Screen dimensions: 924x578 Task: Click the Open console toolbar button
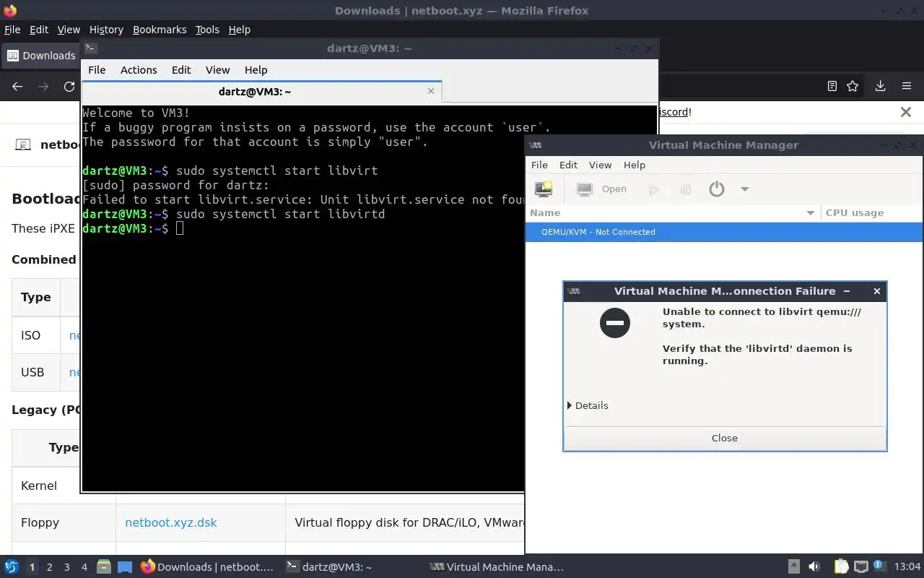coord(603,189)
